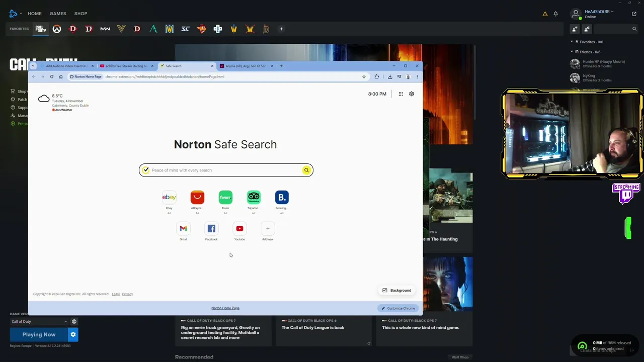Open Chrome tab search dropdown arrow
Viewport: 644px width, 362px height.
pyautogui.click(x=33, y=66)
